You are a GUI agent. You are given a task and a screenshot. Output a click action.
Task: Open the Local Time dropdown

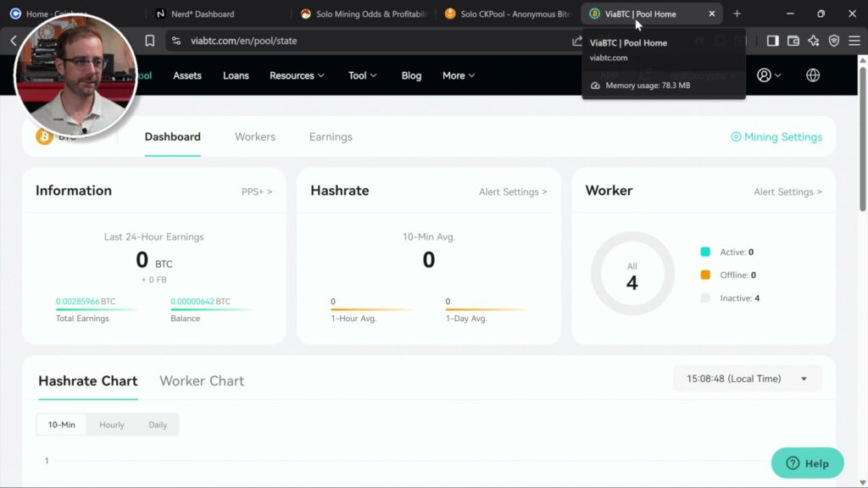[x=748, y=379]
